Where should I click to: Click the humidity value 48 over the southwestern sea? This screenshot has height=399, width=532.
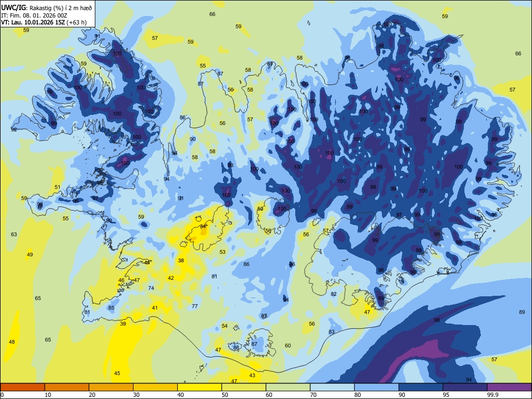tap(12, 342)
